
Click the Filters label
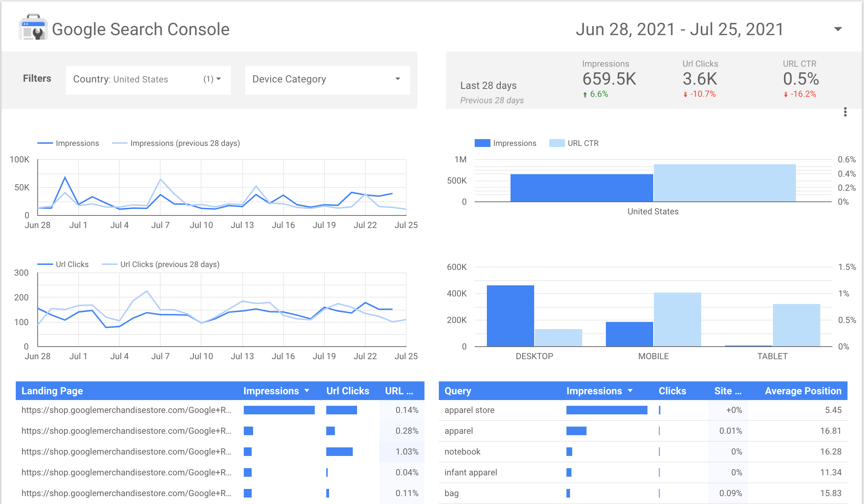[37, 79]
